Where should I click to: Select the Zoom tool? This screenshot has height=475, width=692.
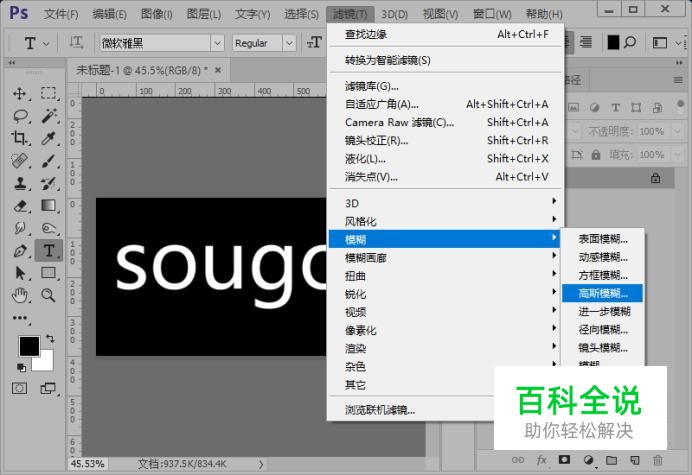[x=49, y=295]
